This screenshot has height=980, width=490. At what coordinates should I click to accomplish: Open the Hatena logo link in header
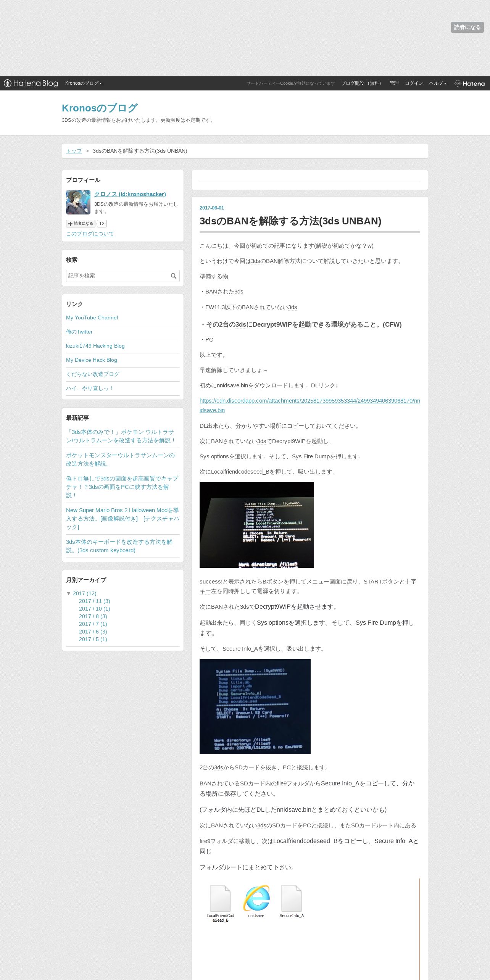pos(470,83)
